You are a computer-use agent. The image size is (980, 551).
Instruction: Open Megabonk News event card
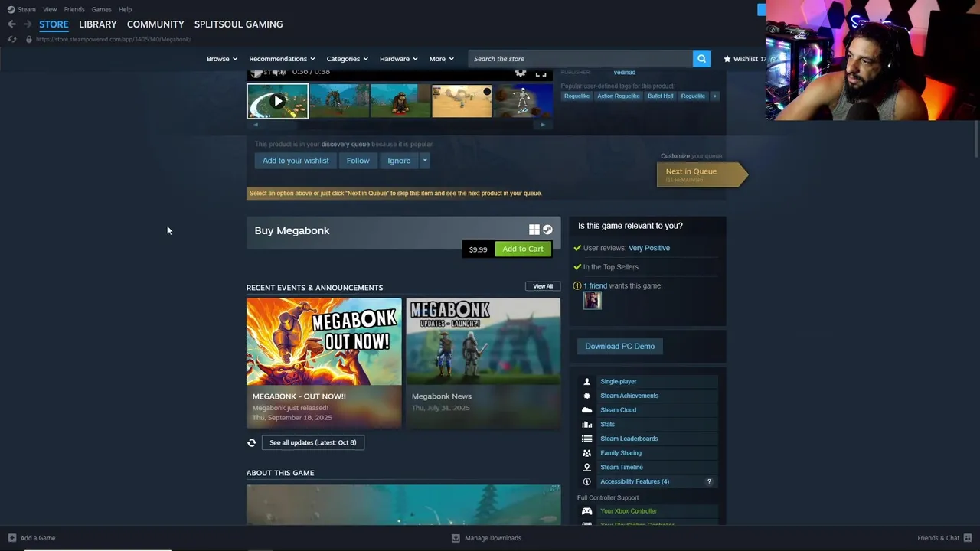[x=483, y=363]
